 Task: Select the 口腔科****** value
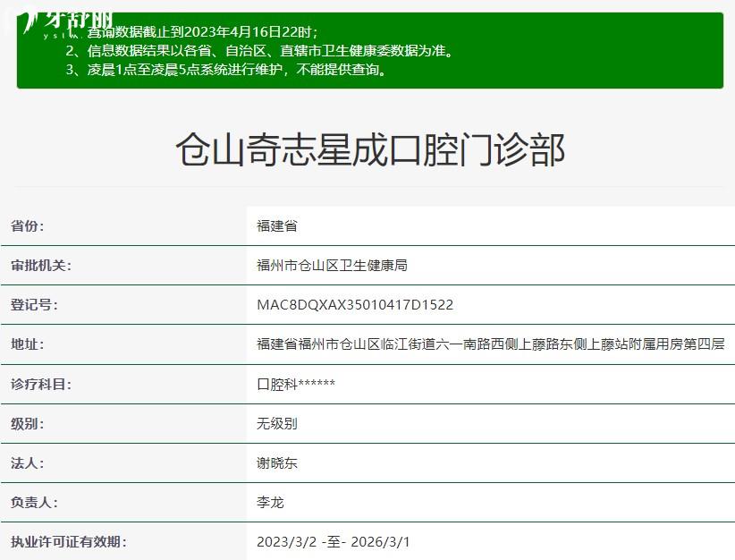[x=296, y=384]
